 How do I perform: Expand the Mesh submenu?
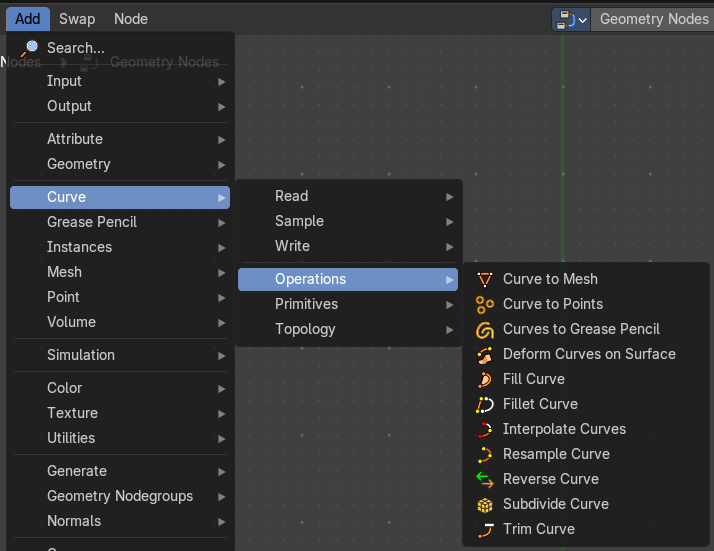(x=120, y=272)
